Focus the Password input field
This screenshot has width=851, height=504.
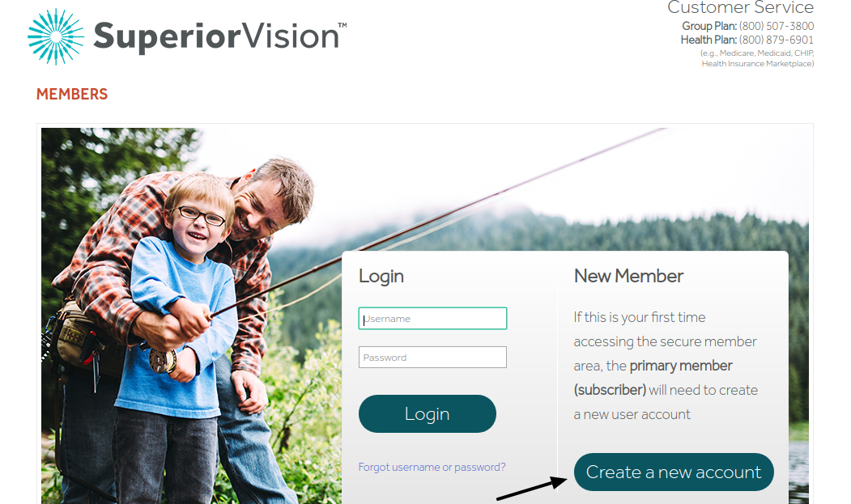(432, 358)
